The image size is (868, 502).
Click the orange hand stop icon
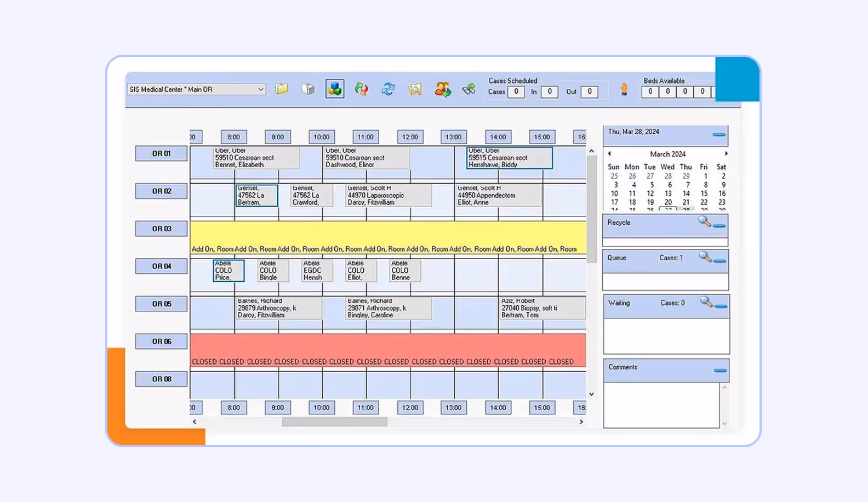624,89
